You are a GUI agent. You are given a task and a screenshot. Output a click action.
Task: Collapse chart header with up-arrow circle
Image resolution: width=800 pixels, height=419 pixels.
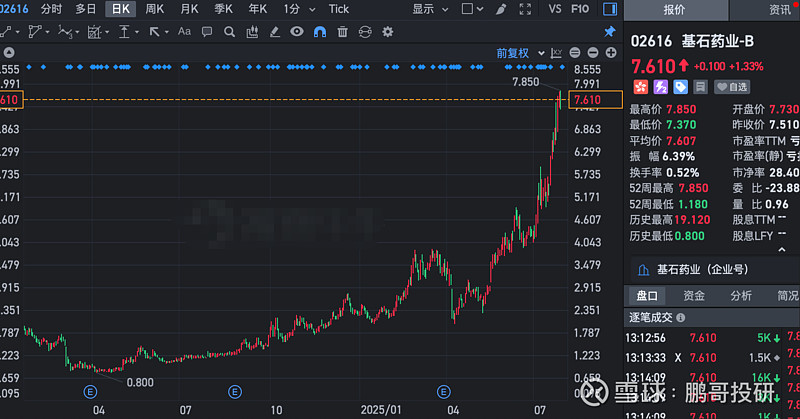[x=9, y=53]
